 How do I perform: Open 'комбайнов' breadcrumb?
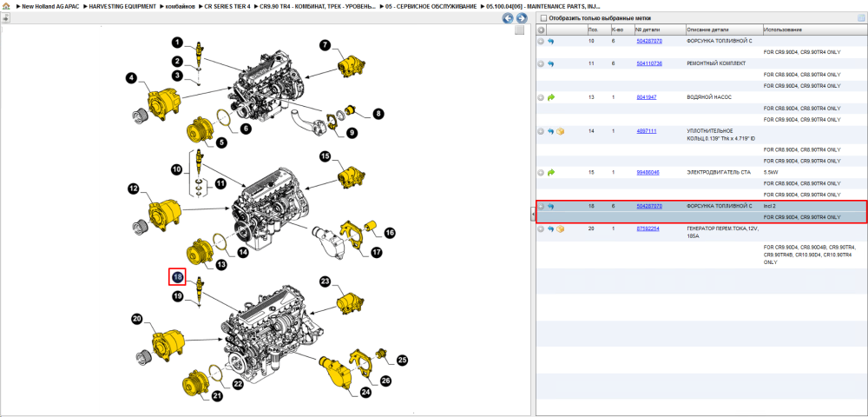pos(180,6)
